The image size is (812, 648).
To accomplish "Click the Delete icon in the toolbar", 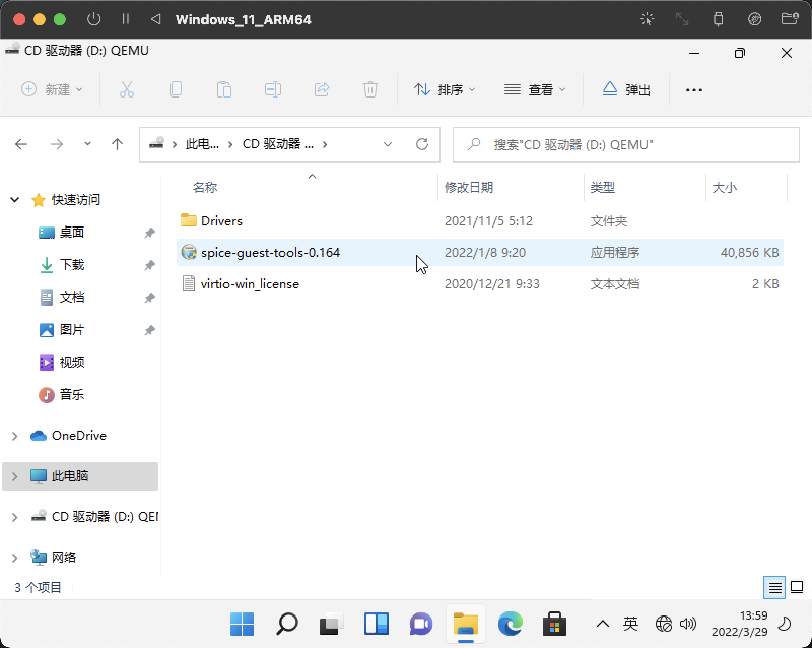I will [x=370, y=89].
